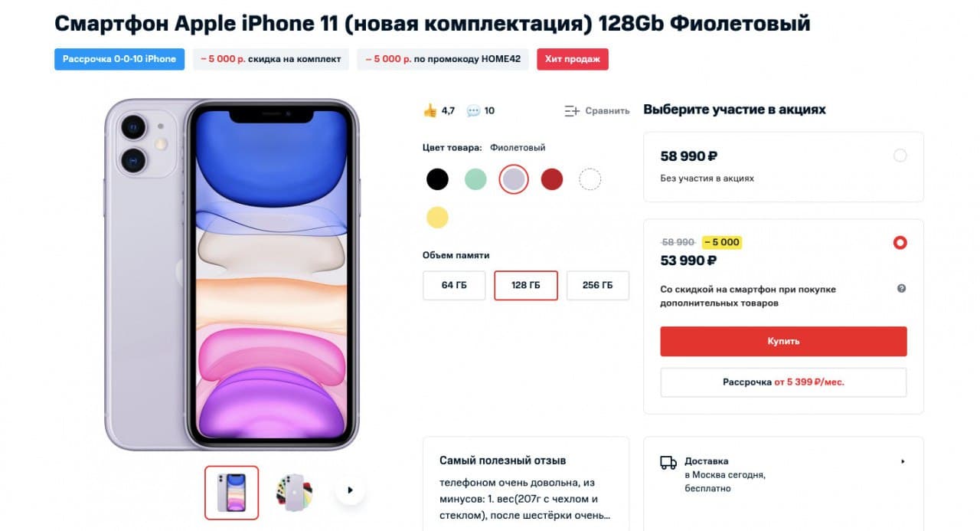Select the 'Без участия в акциях' radio button
Screen dimensions: 980x531
(900, 156)
